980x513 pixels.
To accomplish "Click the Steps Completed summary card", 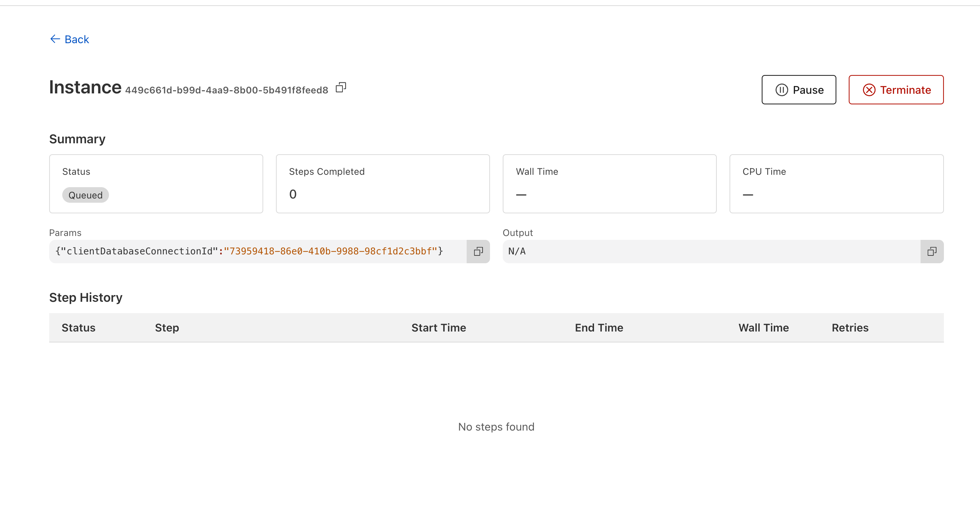I will point(382,183).
